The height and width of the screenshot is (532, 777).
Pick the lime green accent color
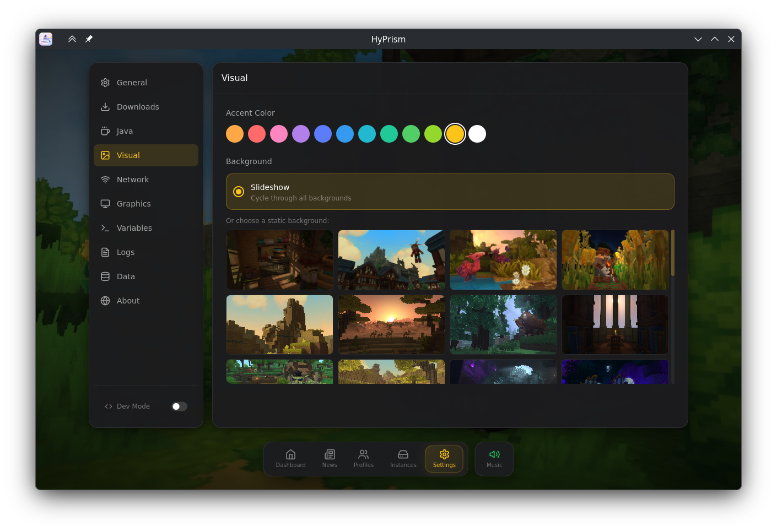pos(433,134)
